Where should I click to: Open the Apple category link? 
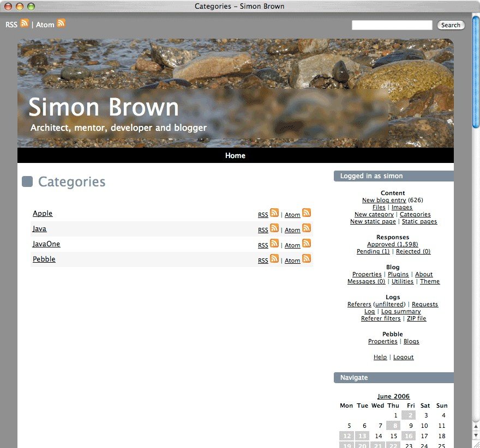coord(43,213)
